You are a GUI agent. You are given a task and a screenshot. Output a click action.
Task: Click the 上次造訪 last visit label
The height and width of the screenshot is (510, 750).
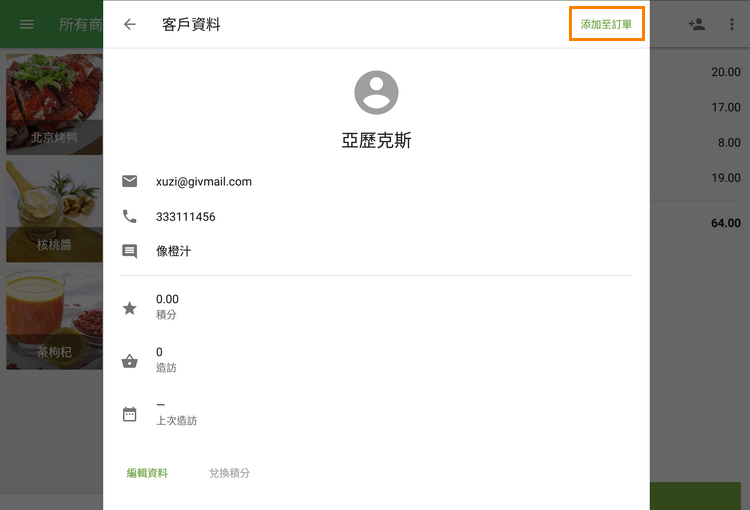click(x=176, y=421)
